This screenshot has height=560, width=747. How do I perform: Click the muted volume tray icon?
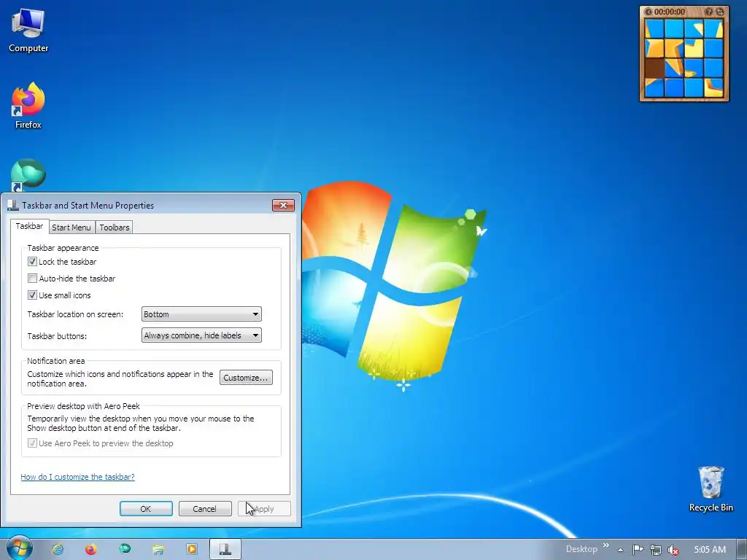pyautogui.click(x=673, y=550)
